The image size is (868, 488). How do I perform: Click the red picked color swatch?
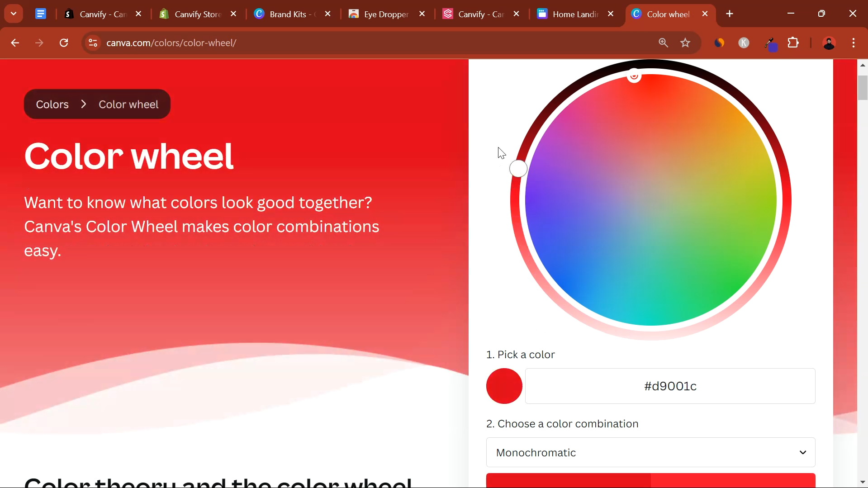click(x=504, y=386)
